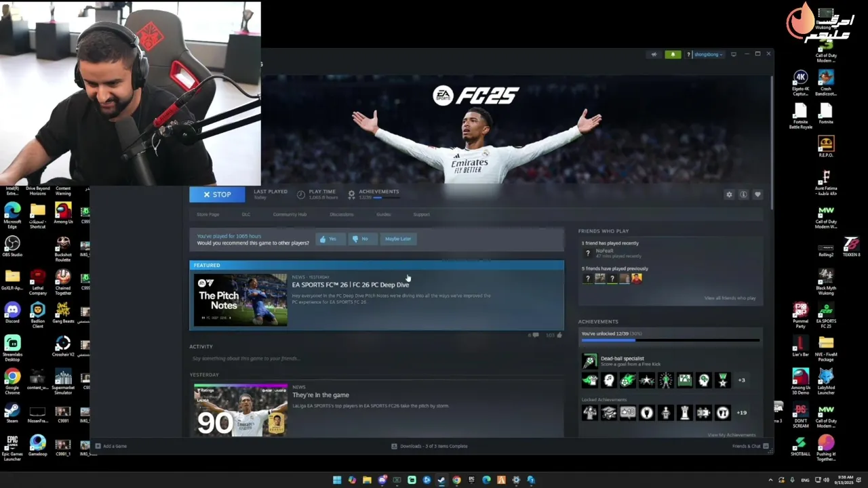Select the Black Myth Wukong desktop icon
This screenshot has width=868, height=488.
click(826, 283)
